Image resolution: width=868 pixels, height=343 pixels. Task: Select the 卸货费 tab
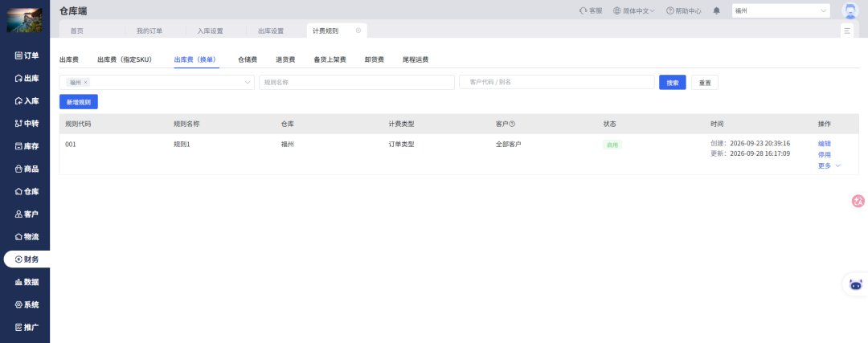tap(375, 59)
